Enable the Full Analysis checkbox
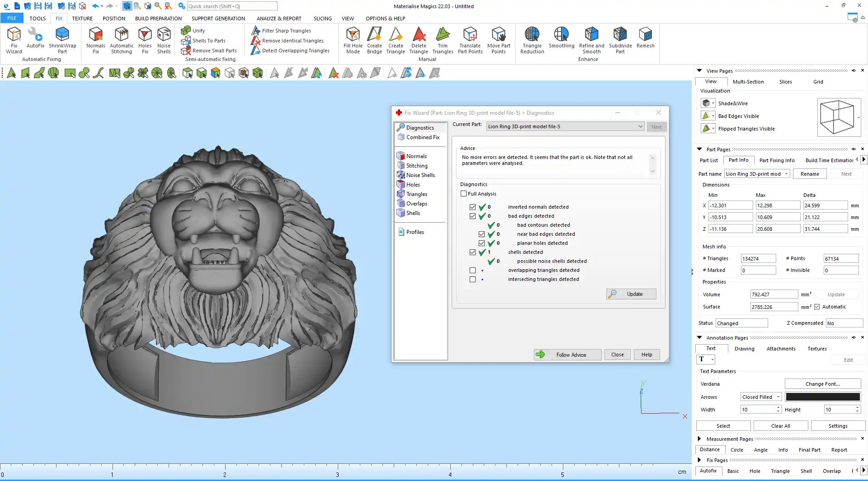 (463, 194)
